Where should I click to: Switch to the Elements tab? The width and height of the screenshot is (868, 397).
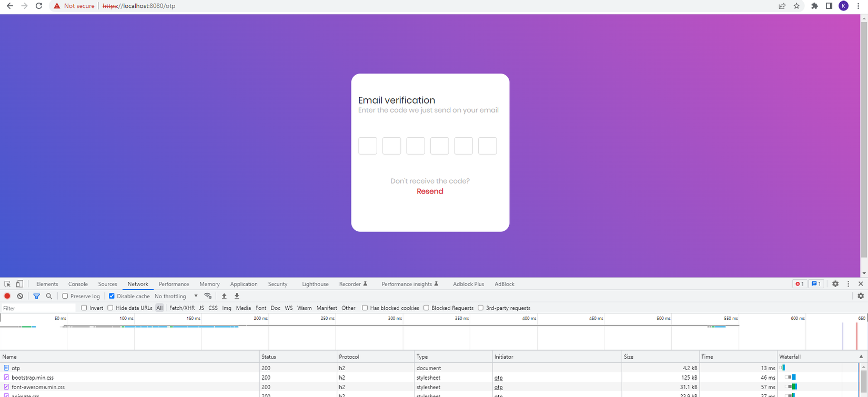(x=47, y=284)
